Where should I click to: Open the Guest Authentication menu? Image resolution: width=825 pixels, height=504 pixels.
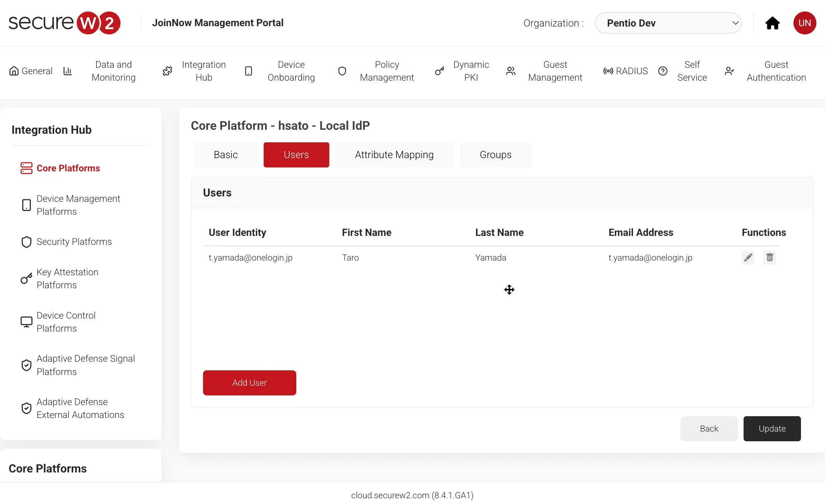click(x=776, y=71)
